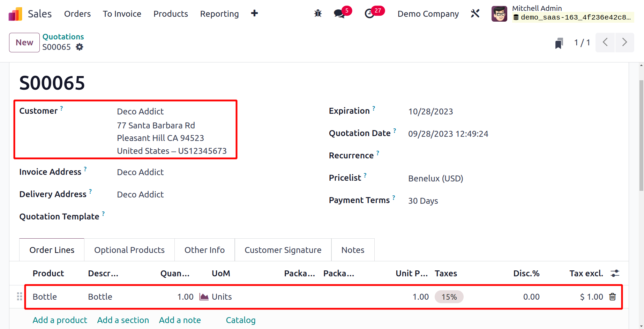The height and width of the screenshot is (329, 644).
Task: Delete the Bottle order line with trash icon
Action: 612,297
